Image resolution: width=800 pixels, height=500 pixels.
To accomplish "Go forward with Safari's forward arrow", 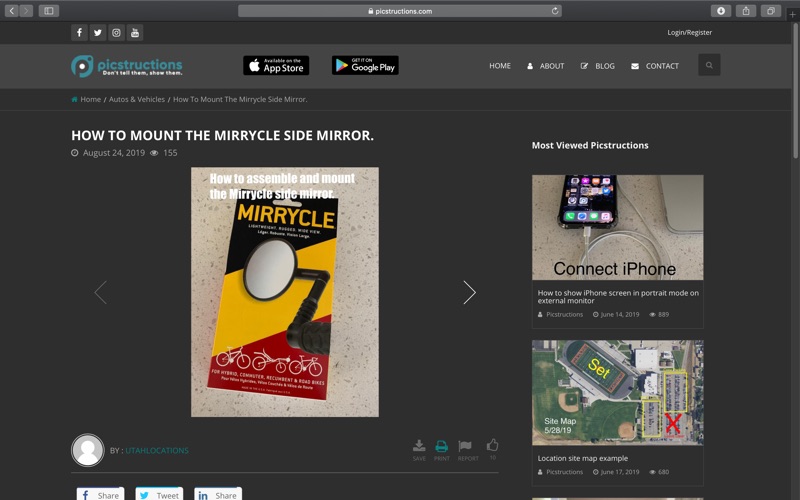I will click(26, 11).
